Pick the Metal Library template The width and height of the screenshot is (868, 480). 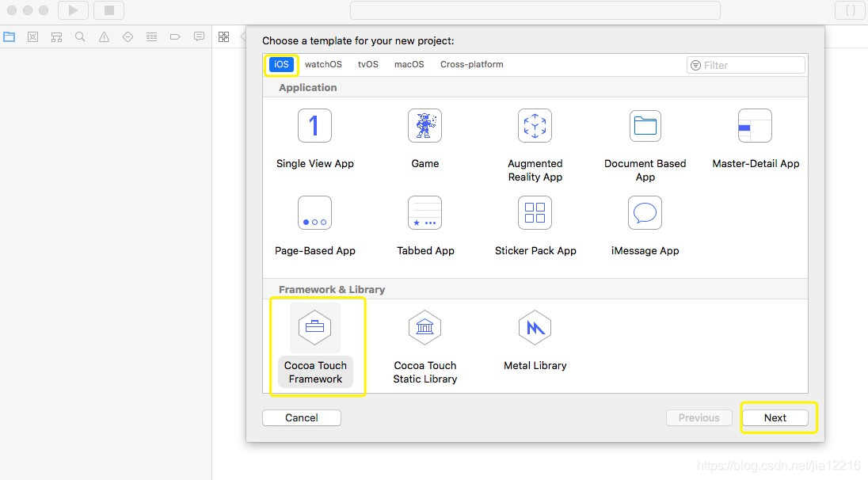[x=535, y=341]
